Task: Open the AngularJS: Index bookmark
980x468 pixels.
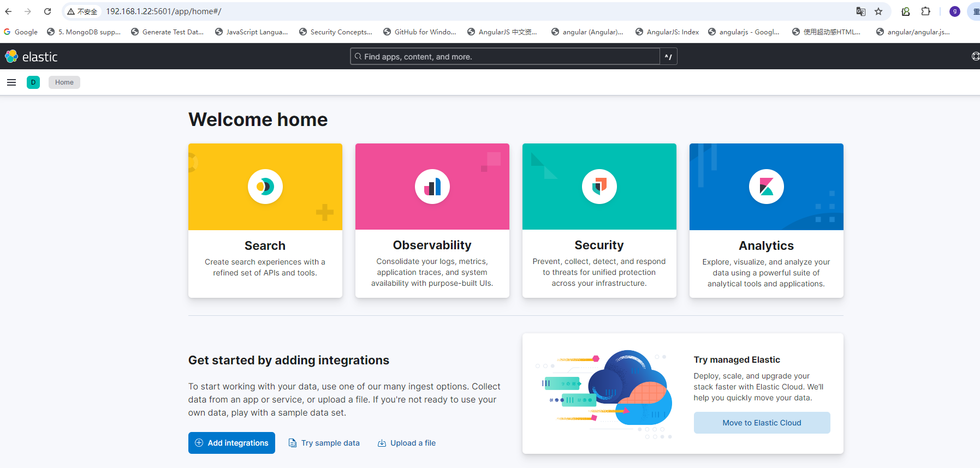Action: pos(667,32)
